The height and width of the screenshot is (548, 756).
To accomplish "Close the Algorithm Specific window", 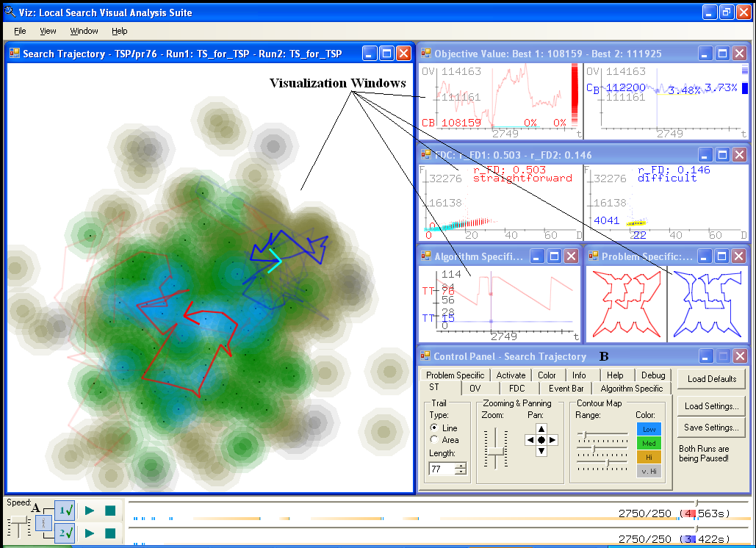I will pos(572,256).
